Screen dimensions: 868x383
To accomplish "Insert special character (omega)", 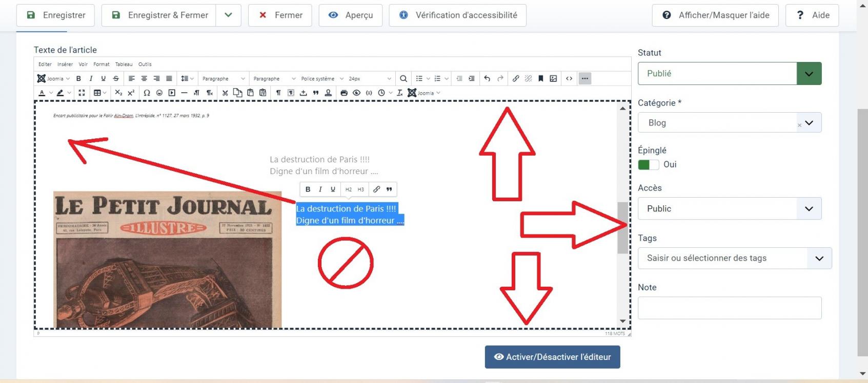I will pyautogui.click(x=147, y=93).
